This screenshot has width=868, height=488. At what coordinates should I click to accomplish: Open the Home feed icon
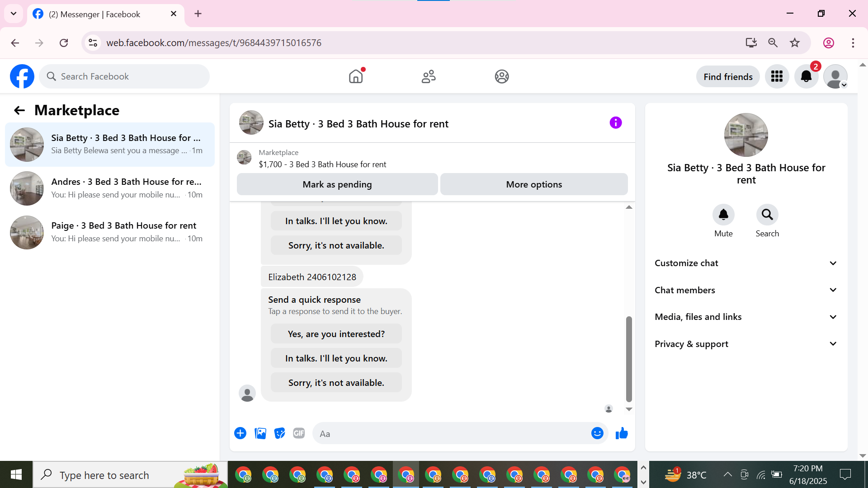[356, 76]
